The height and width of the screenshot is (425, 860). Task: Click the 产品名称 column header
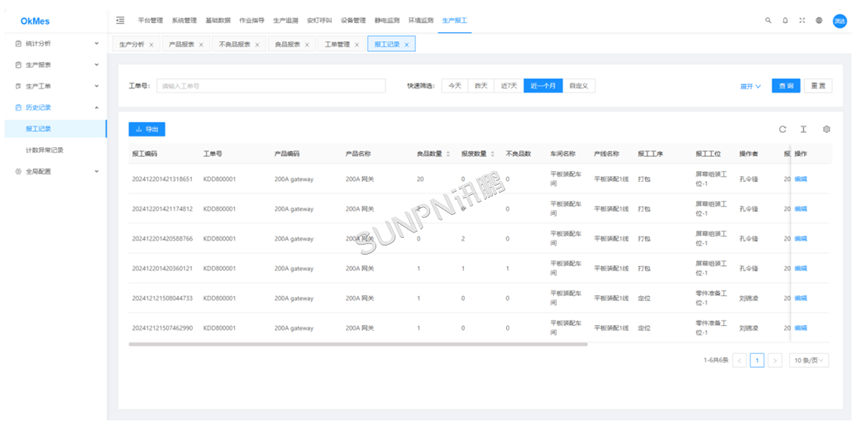pos(358,154)
